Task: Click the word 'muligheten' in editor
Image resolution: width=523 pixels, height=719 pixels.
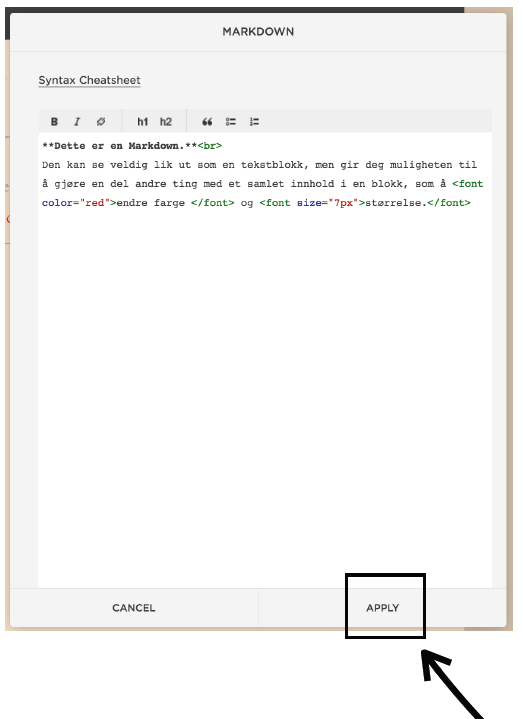Action: click(x=421, y=165)
